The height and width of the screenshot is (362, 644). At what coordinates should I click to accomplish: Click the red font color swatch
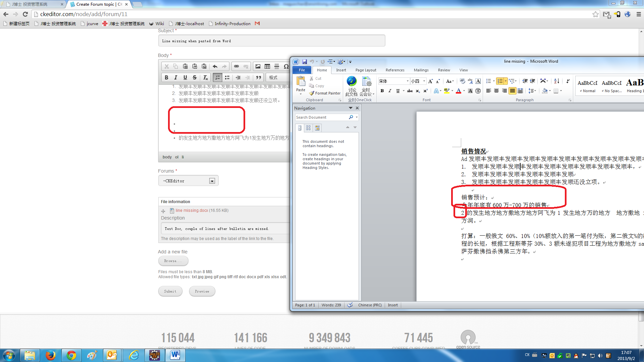(x=458, y=91)
